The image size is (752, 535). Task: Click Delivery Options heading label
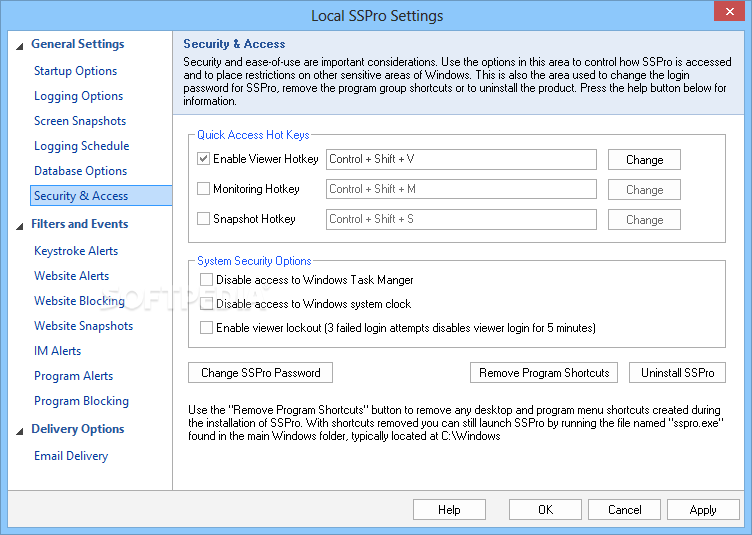78,429
